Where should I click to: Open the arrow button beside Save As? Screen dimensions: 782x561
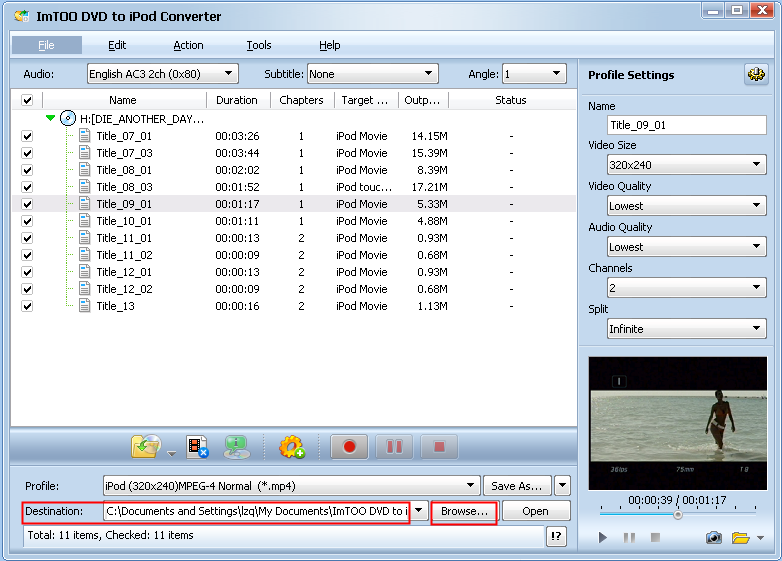click(x=563, y=485)
